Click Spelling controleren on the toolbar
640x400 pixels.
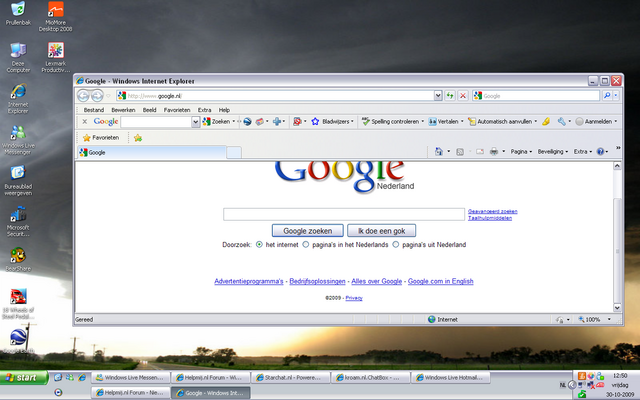click(x=392, y=122)
